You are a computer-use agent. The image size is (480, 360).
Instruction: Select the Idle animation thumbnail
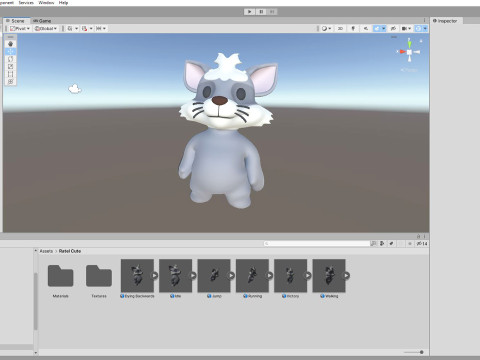pyautogui.click(x=176, y=276)
